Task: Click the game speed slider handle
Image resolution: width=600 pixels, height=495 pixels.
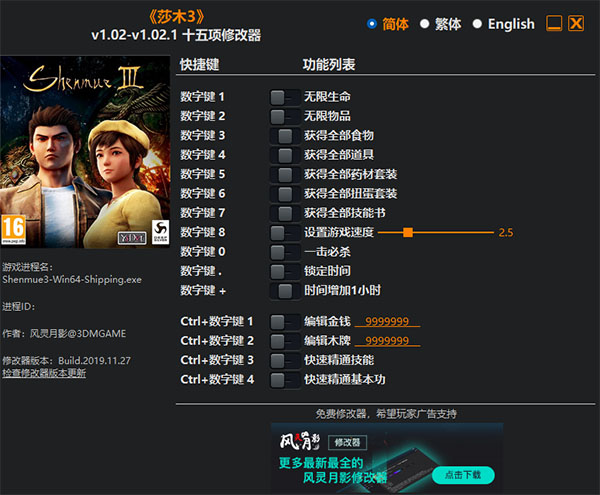Action: [408, 232]
